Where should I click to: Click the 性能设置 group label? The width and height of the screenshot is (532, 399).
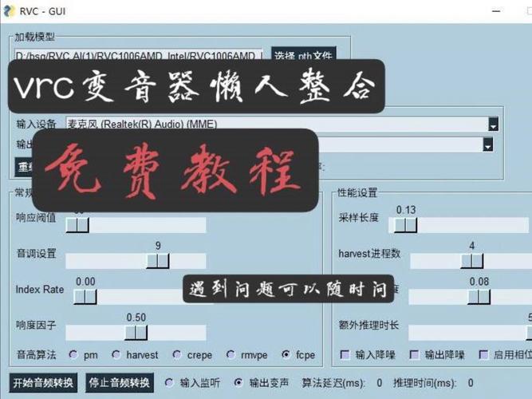[357, 193]
